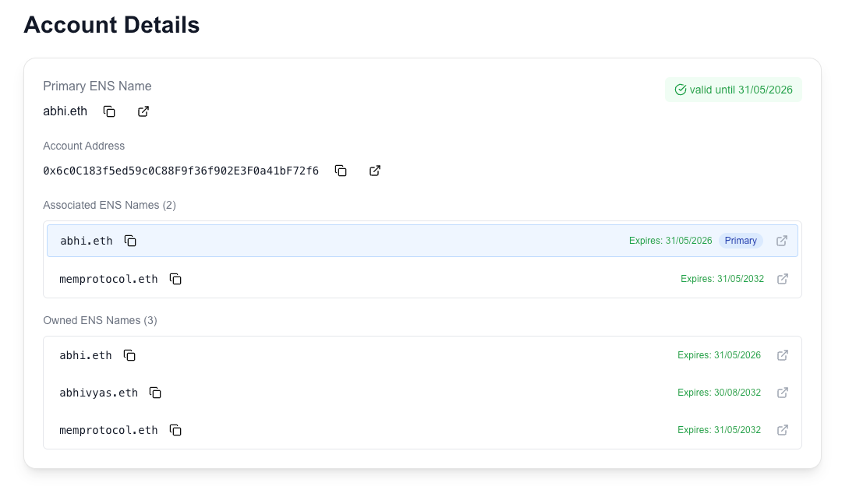Screen dimensions: 863x504
Task: Open account address in external explorer
Action: tap(375, 171)
